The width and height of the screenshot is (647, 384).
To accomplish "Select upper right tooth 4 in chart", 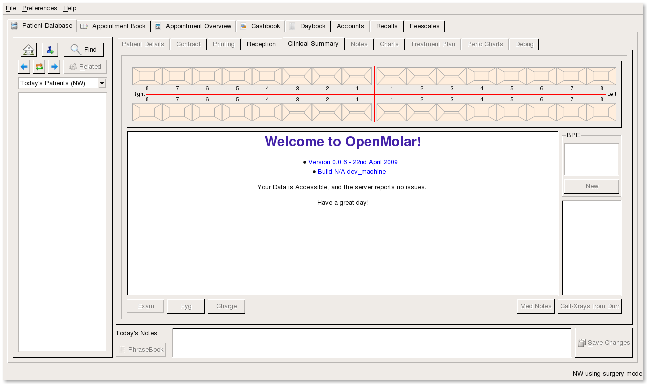I will [x=267, y=76].
